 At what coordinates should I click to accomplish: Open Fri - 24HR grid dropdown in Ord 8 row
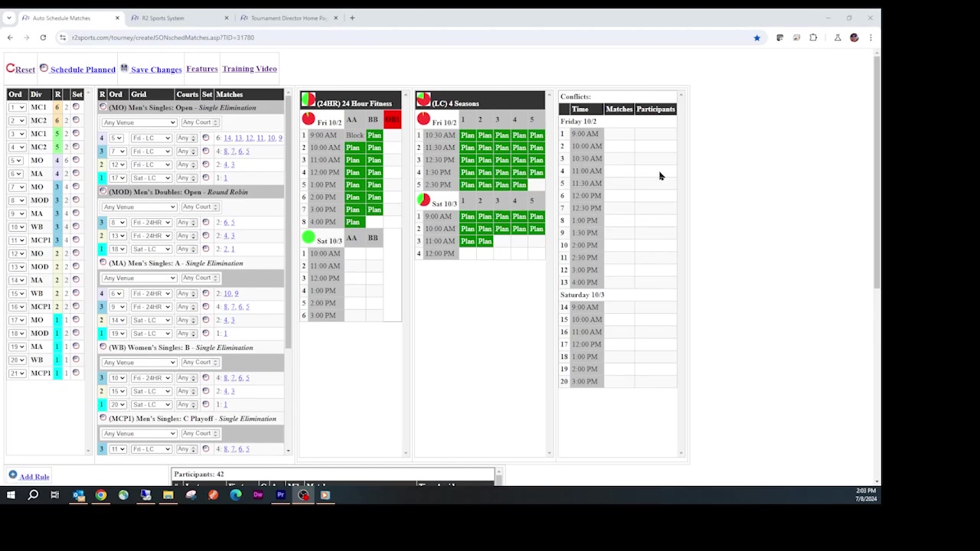[151, 222]
